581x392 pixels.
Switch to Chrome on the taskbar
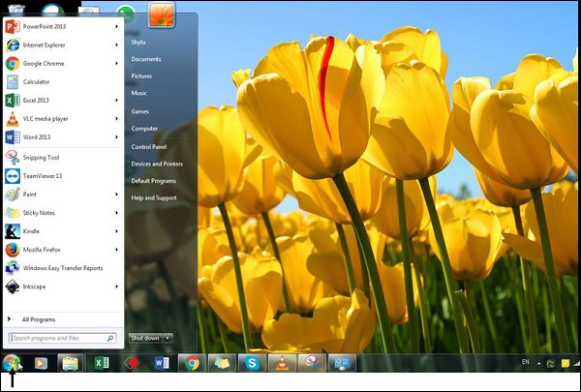(192, 363)
